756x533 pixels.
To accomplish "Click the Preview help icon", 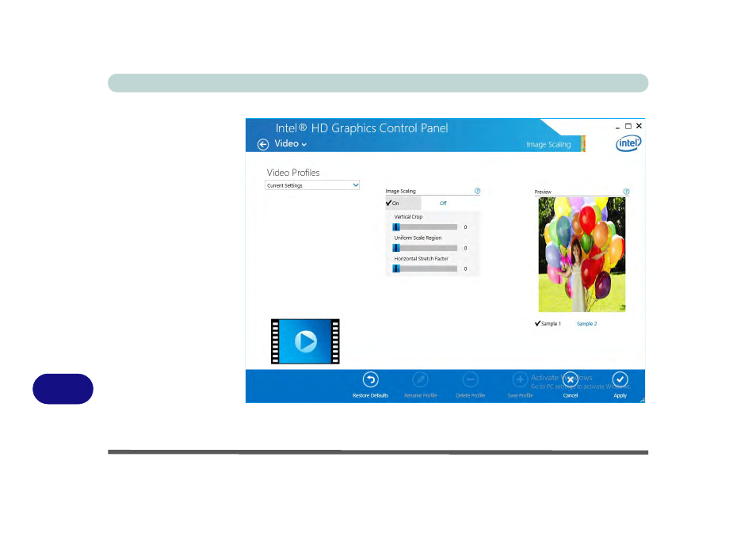I will (x=626, y=192).
